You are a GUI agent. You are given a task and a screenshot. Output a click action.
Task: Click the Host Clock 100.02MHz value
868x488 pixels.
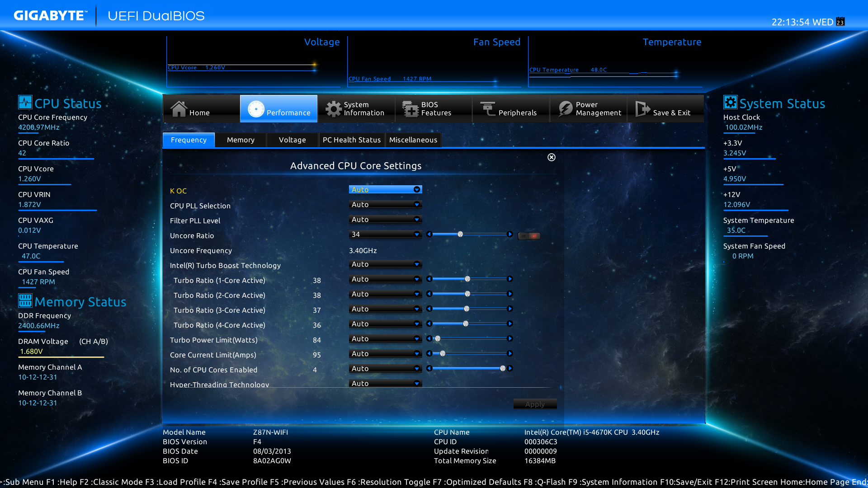click(744, 127)
